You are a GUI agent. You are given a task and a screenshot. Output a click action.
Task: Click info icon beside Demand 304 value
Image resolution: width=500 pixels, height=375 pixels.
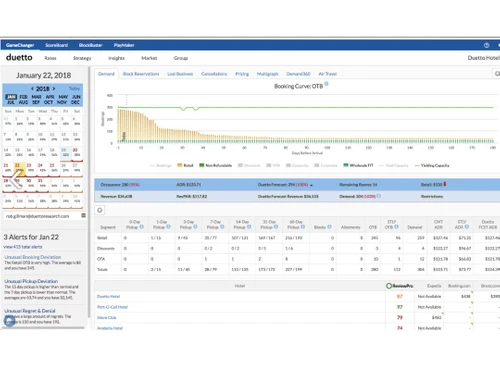[x=379, y=196]
